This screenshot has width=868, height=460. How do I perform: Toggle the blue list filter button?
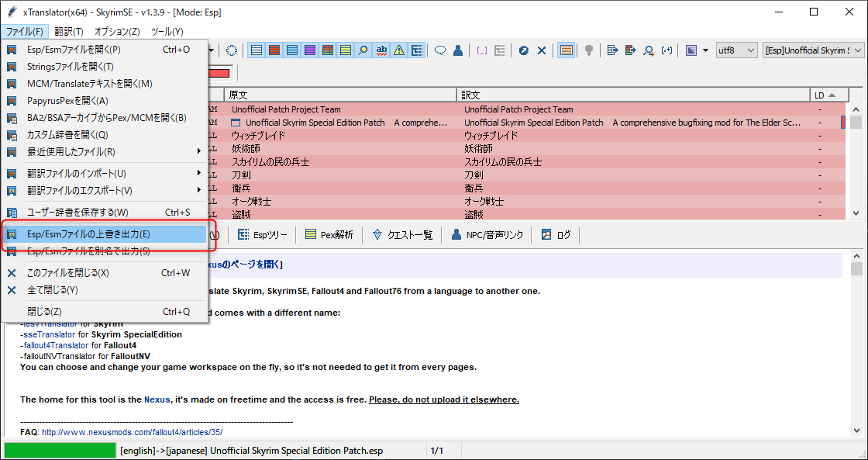[291, 50]
